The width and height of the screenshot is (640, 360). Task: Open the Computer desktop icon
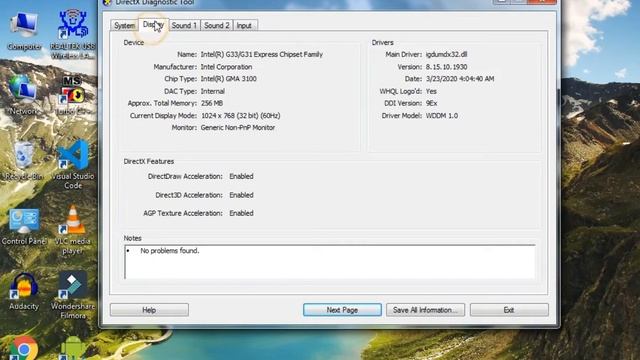click(24, 31)
